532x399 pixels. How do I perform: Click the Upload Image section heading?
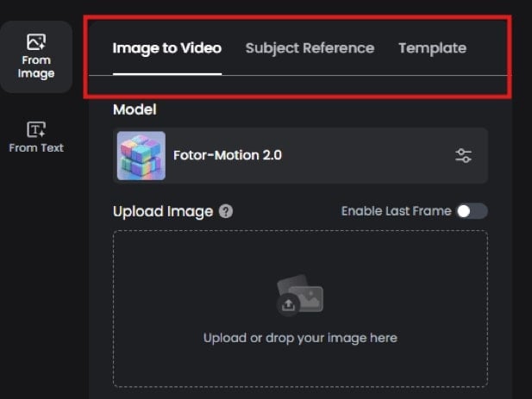click(163, 211)
